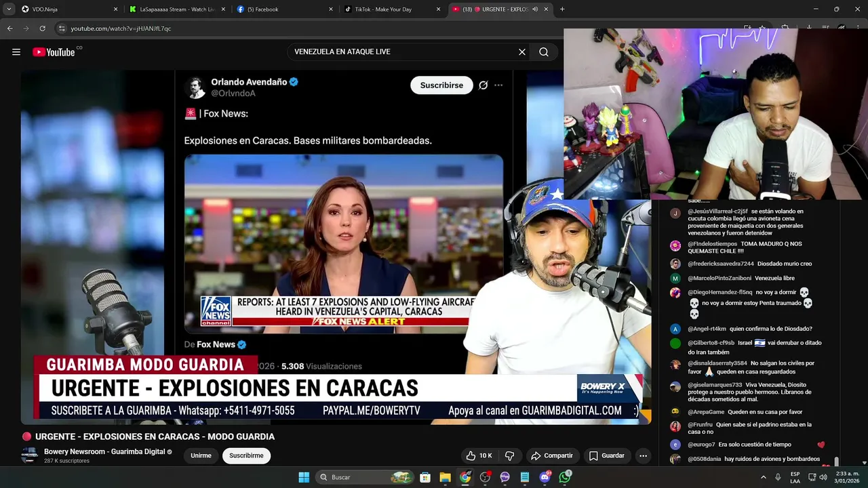
Task: Open Bowery Newsroom - Guarimba Digital channel
Action: 104,451
